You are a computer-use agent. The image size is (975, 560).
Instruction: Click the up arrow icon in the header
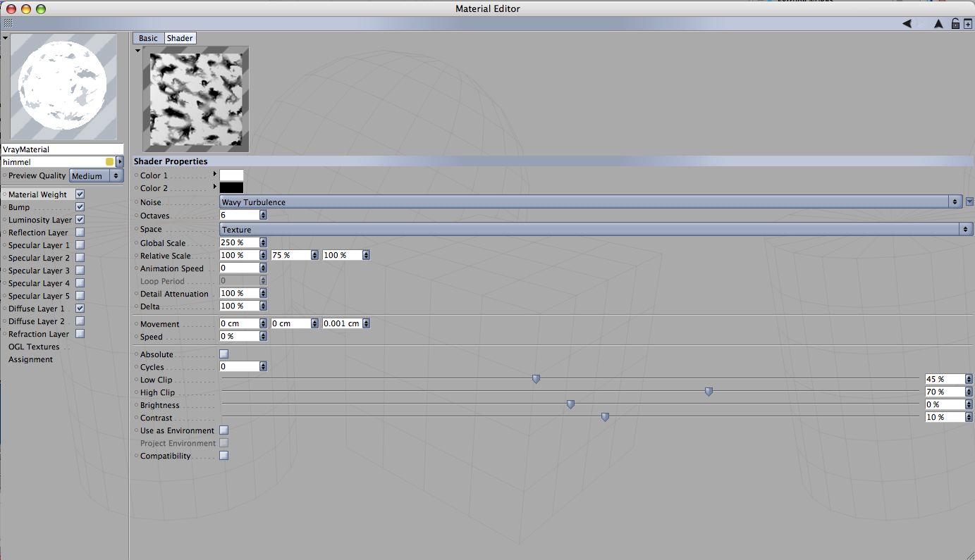[x=938, y=24]
